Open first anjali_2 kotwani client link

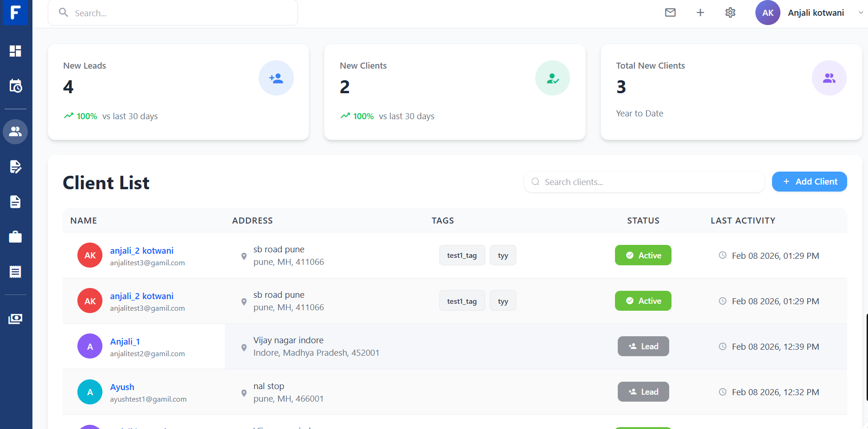click(142, 250)
